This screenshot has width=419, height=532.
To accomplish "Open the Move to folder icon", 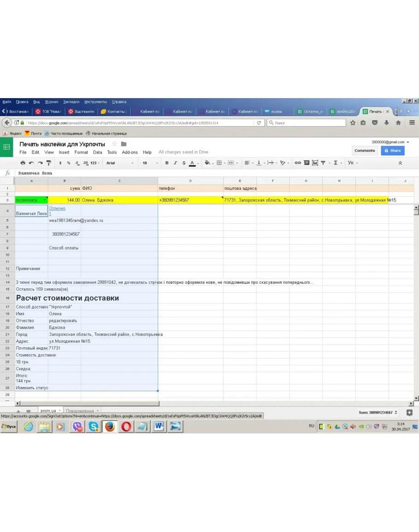I will (123, 144).
